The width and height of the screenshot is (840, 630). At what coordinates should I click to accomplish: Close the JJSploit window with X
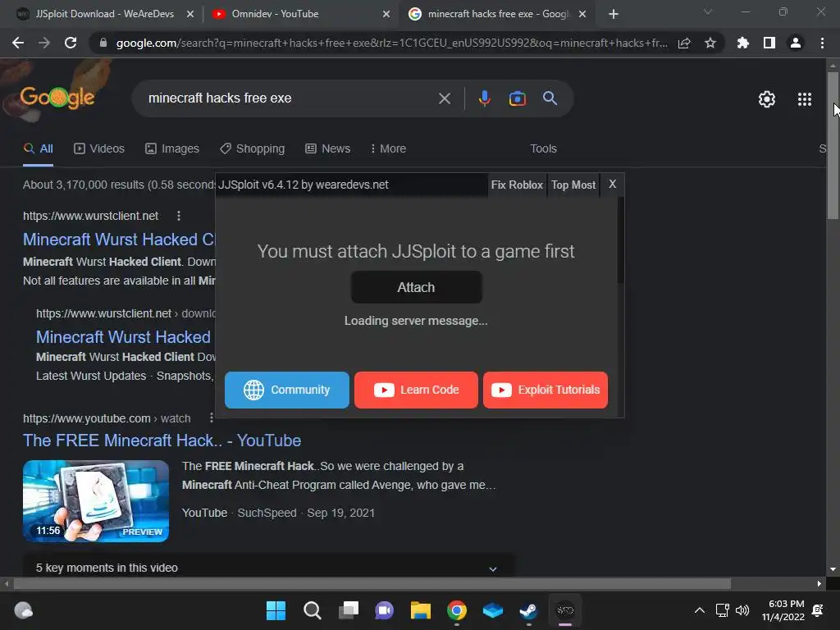click(x=612, y=185)
